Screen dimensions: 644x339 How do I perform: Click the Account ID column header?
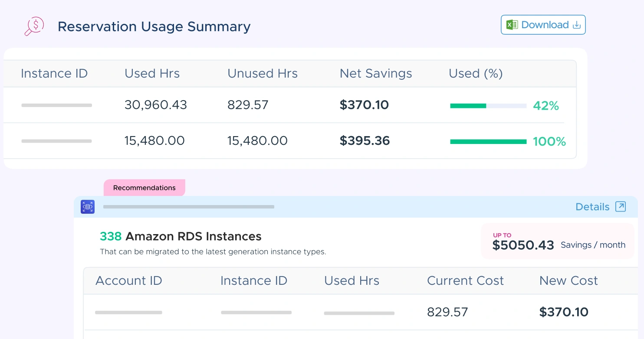(128, 281)
